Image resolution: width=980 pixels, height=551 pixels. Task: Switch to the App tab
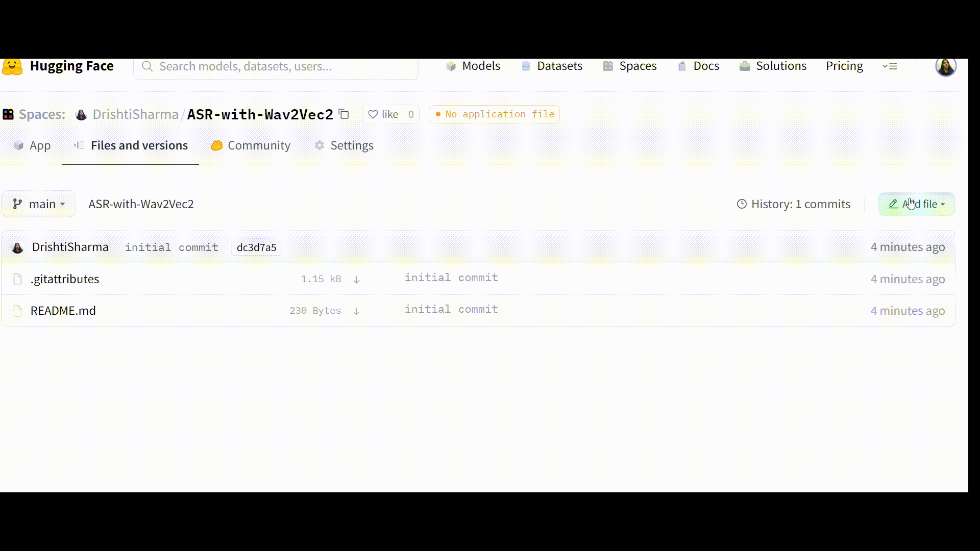pyautogui.click(x=32, y=145)
